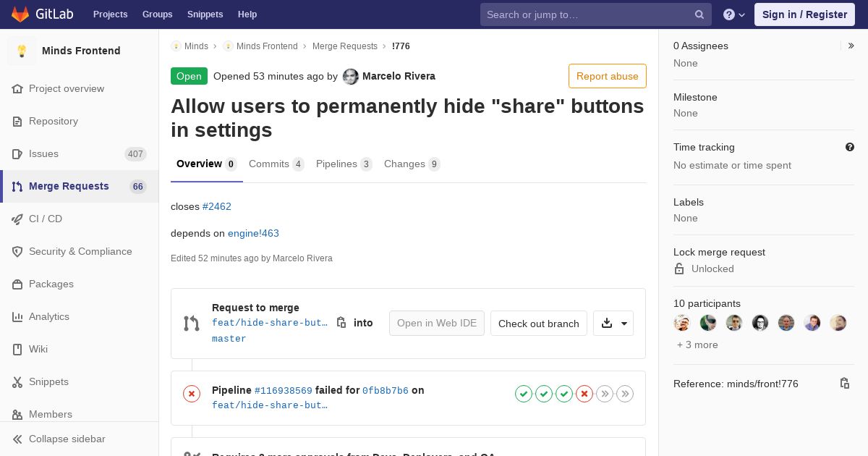Click the master target branch link

229,339
